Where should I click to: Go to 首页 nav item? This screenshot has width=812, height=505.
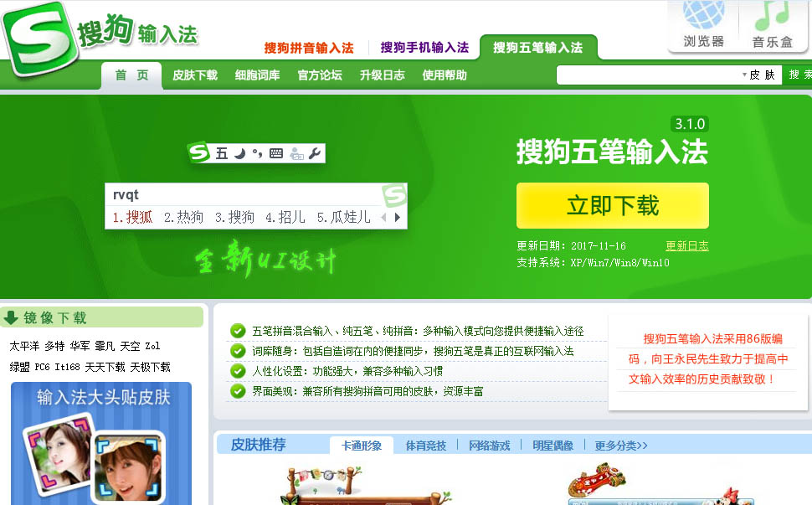tap(131, 75)
